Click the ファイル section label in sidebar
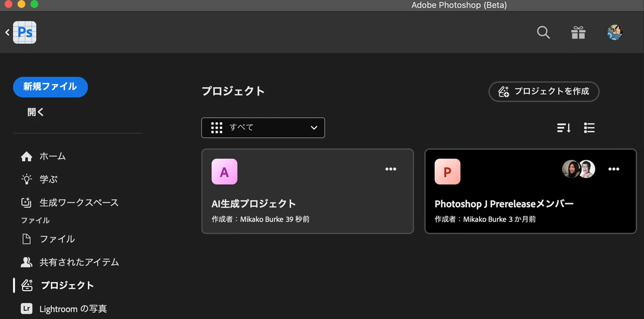This screenshot has width=644, height=319. [x=35, y=220]
